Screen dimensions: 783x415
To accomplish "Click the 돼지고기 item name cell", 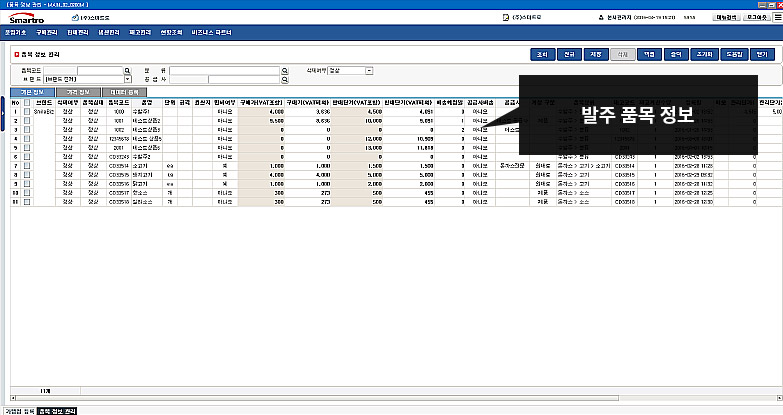I will coord(147,175).
